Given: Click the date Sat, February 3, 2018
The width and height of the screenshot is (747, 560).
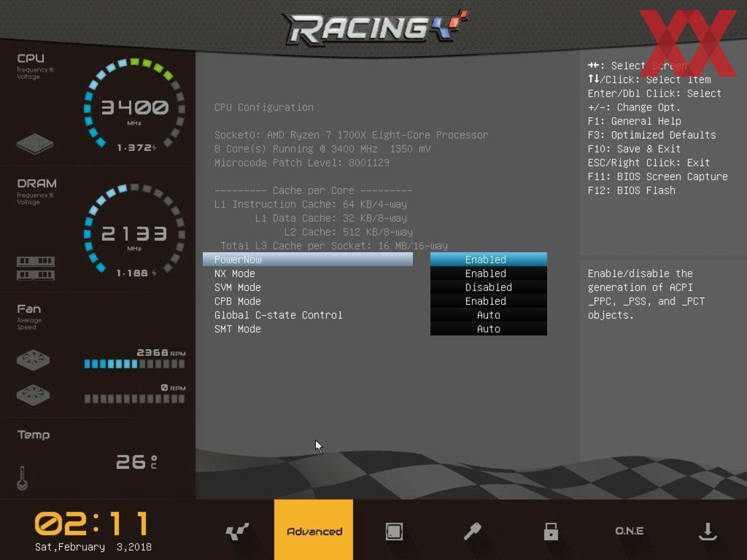Looking at the screenshot, I should [x=93, y=547].
